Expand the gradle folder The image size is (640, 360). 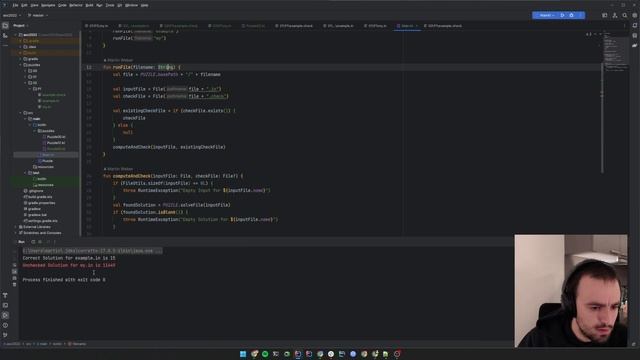[21, 59]
